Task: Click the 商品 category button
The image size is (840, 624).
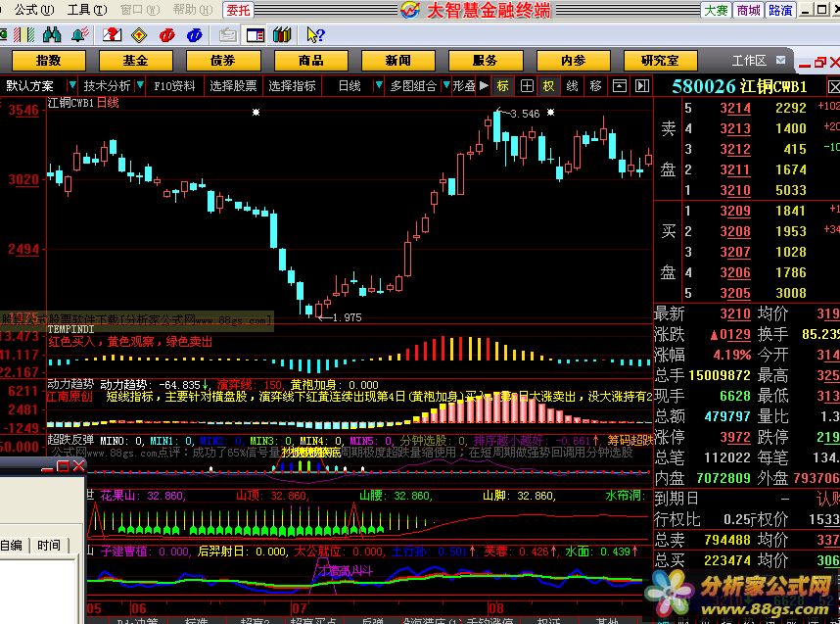Action: pyautogui.click(x=310, y=61)
